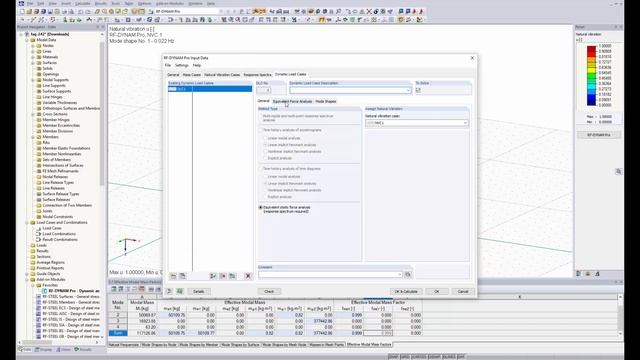This screenshot has height=360, width=640.
Task: Click red top swatch of color scale
Action: (x=591, y=49)
